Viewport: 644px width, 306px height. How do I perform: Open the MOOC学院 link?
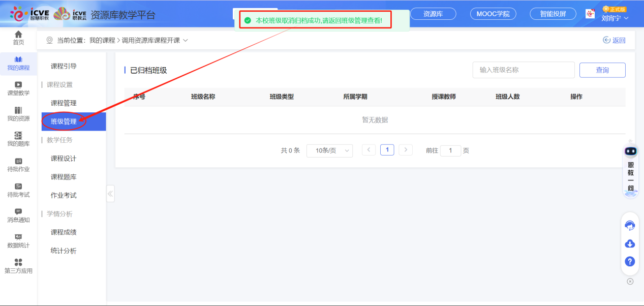point(492,14)
